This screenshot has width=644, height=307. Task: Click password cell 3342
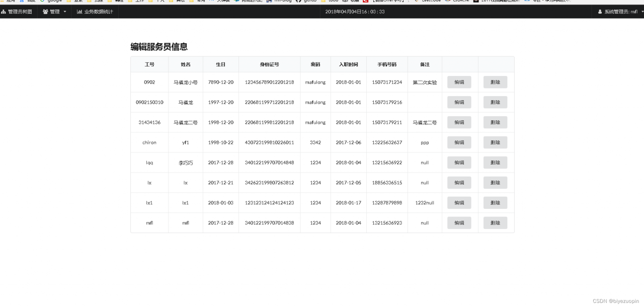[315, 142]
